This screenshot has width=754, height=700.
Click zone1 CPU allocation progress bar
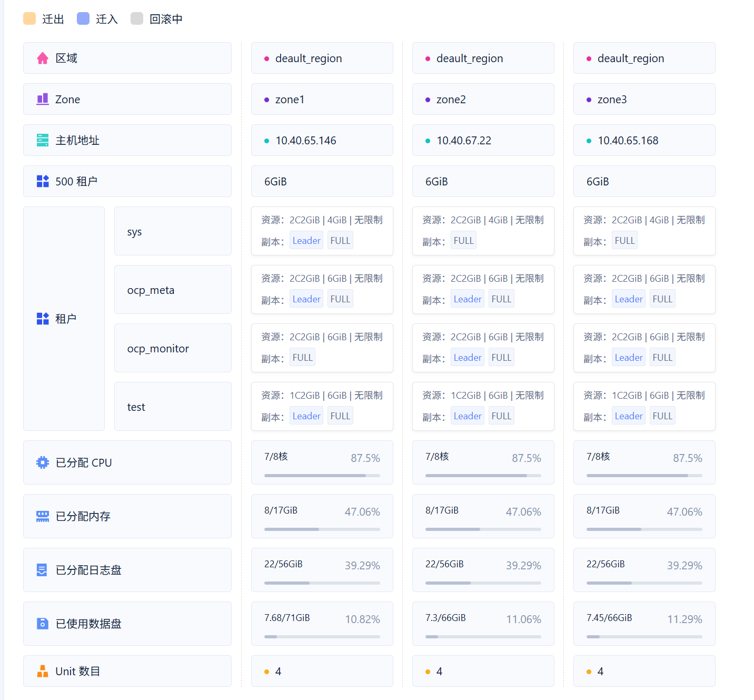(322, 476)
